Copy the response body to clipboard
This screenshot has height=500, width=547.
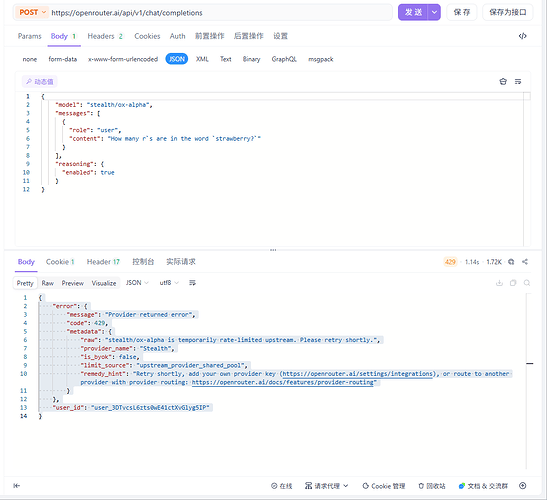[x=513, y=283]
